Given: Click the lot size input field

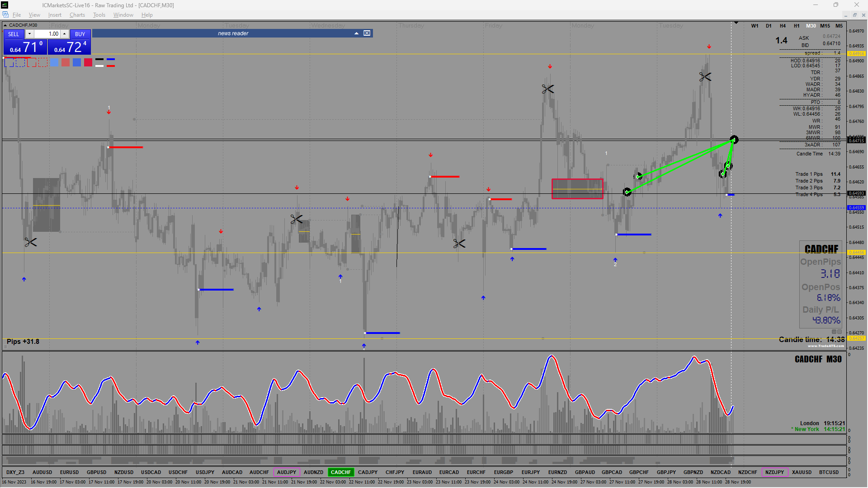Looking at the screenshot, I should (x=47, y=34).
